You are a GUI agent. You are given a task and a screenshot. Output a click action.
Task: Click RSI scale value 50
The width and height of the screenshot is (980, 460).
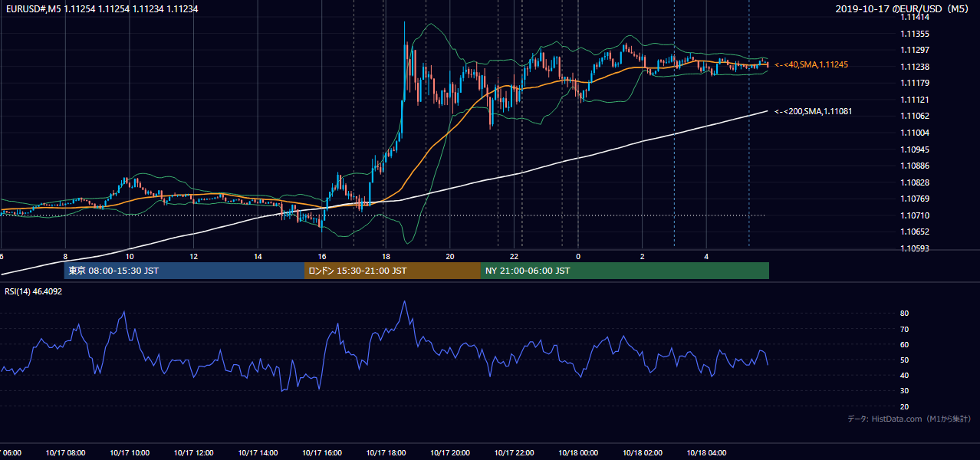[905, 360]
